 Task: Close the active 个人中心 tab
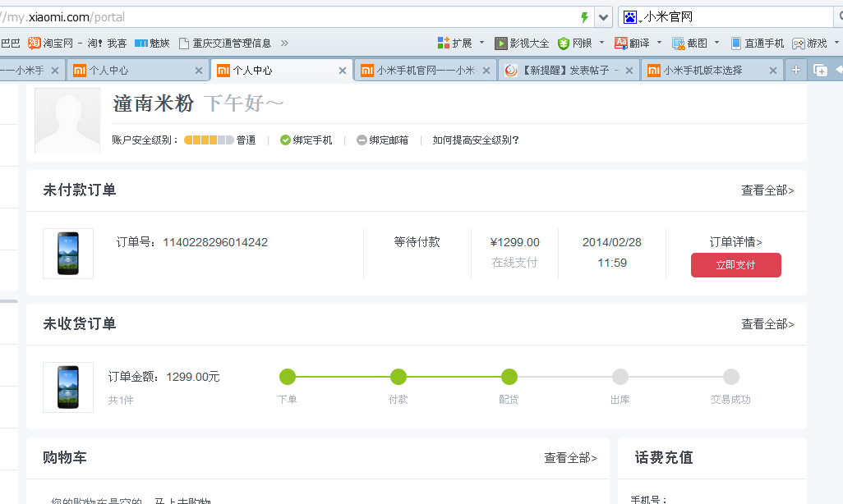[x=342, y=71]
